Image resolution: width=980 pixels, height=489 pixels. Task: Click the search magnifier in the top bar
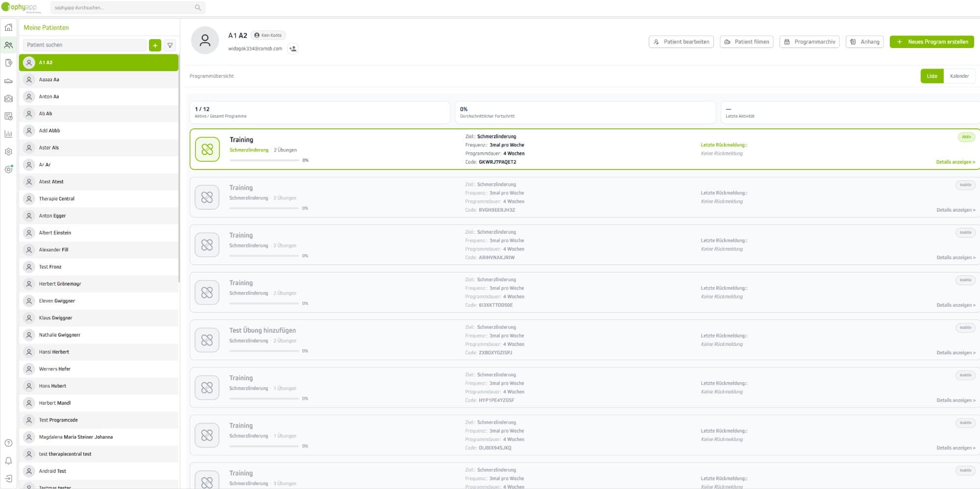pyautogui.click(x=197, y=7)
